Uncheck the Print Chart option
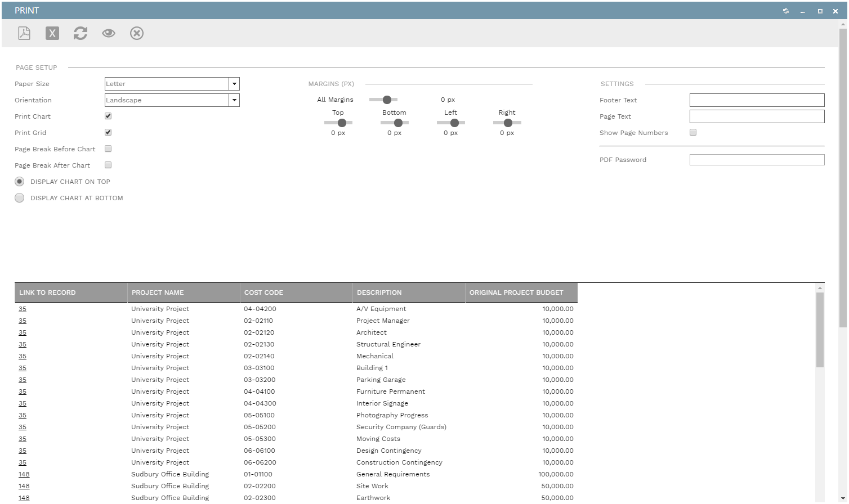 tap(108, 116)
